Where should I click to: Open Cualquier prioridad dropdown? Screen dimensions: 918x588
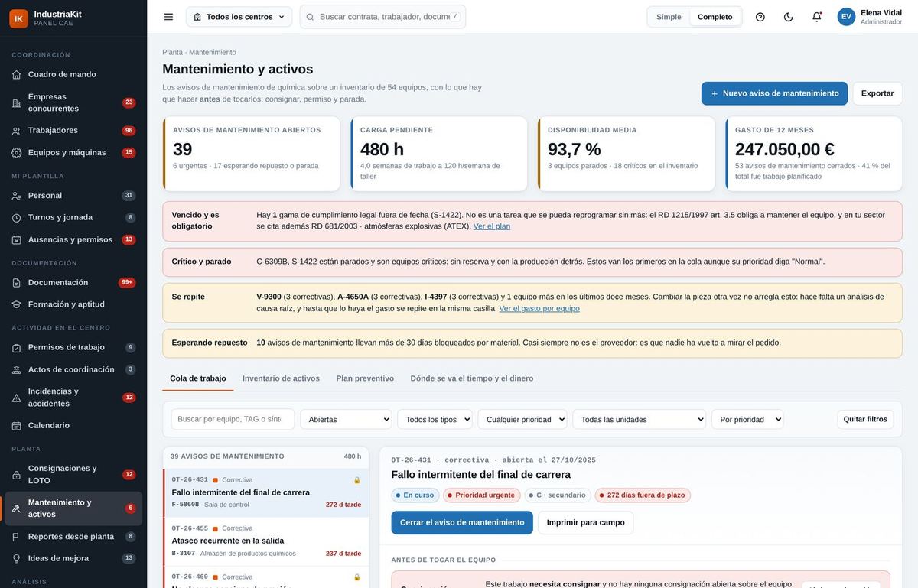(x=522, y=419)
